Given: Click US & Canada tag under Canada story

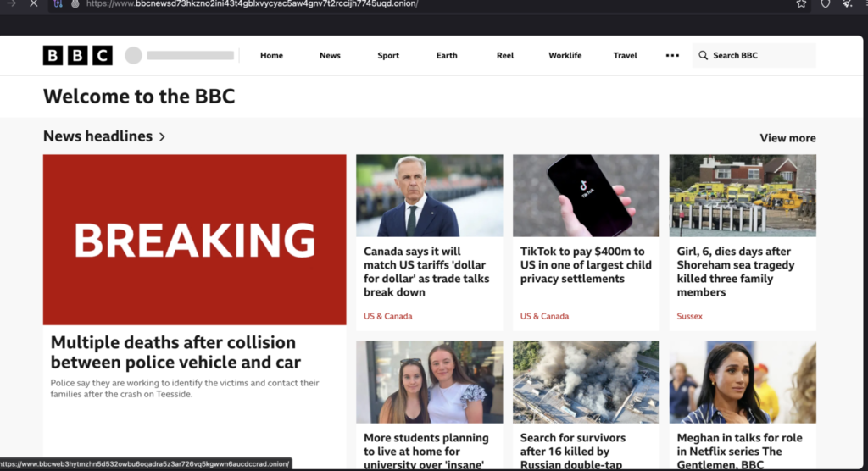Looking at the screenshot, I should (x=387, y=316).
